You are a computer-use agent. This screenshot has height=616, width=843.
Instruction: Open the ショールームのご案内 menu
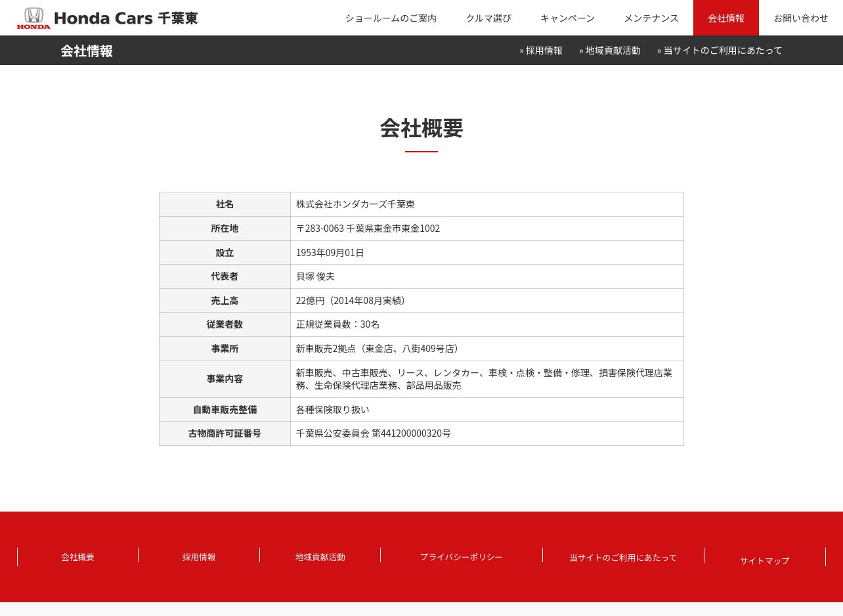coord(391,18)
